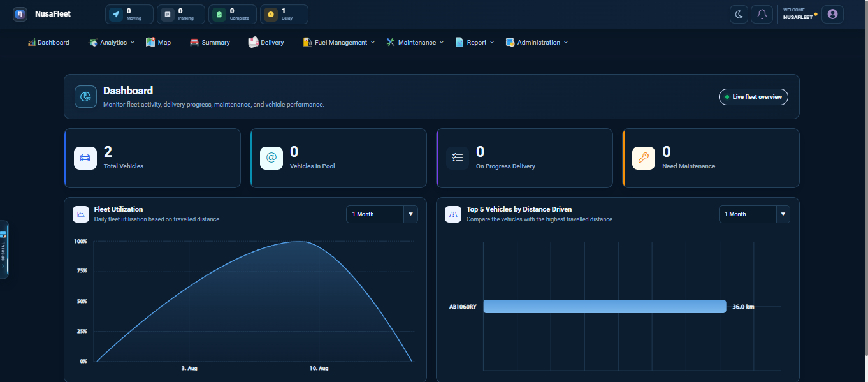868x382 pixels.
Task: Expand the Administration dropdown menu
Action: [x=537, y=42]
